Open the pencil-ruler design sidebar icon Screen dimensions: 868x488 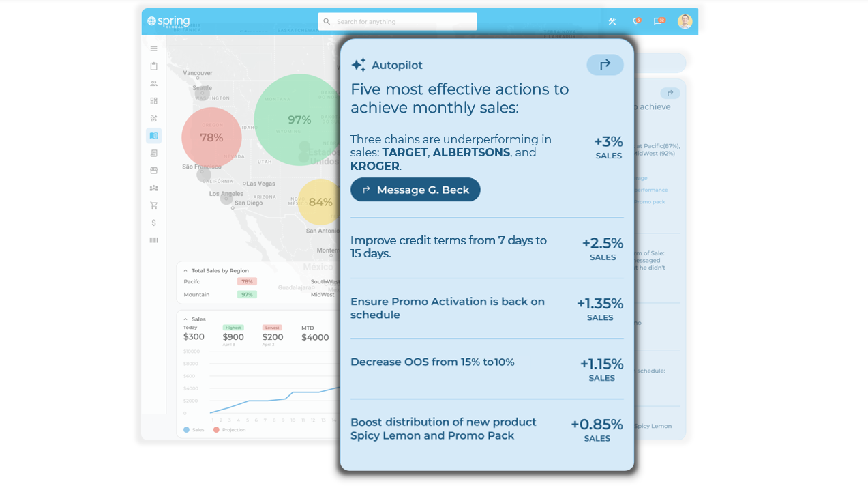(x=153, y=118)
